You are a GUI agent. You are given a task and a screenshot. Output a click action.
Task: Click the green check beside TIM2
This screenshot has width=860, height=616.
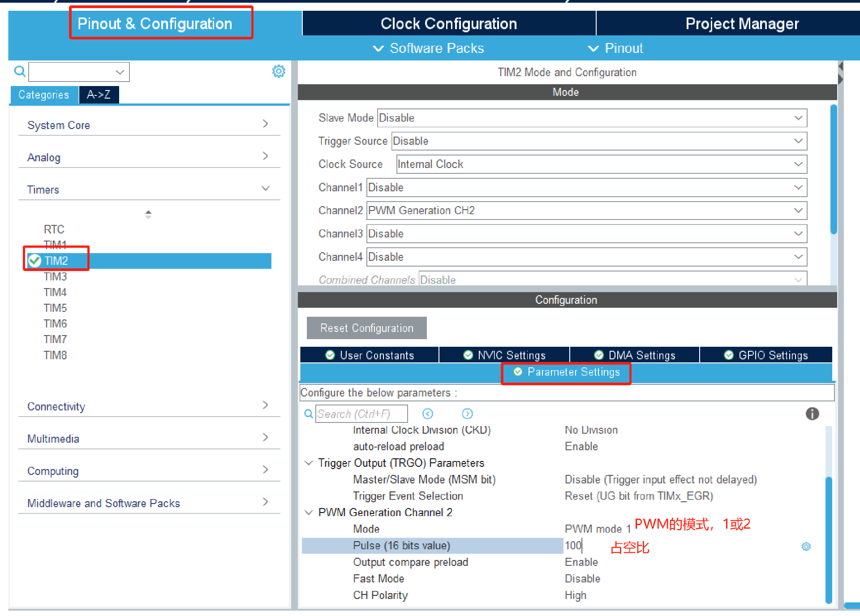pos(34,261)
